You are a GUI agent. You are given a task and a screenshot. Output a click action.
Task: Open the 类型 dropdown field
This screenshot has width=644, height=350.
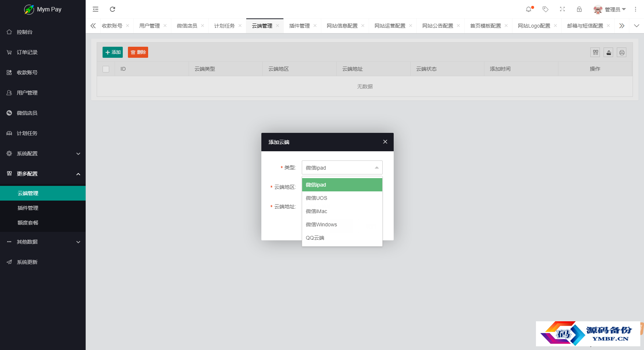(x=342, y=167)
